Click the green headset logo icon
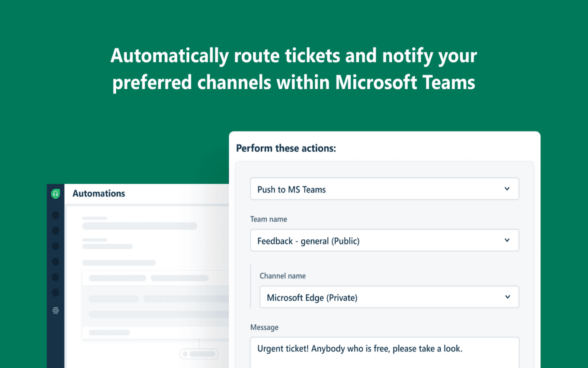The image size is (588, 368). [x=55, y=194]
